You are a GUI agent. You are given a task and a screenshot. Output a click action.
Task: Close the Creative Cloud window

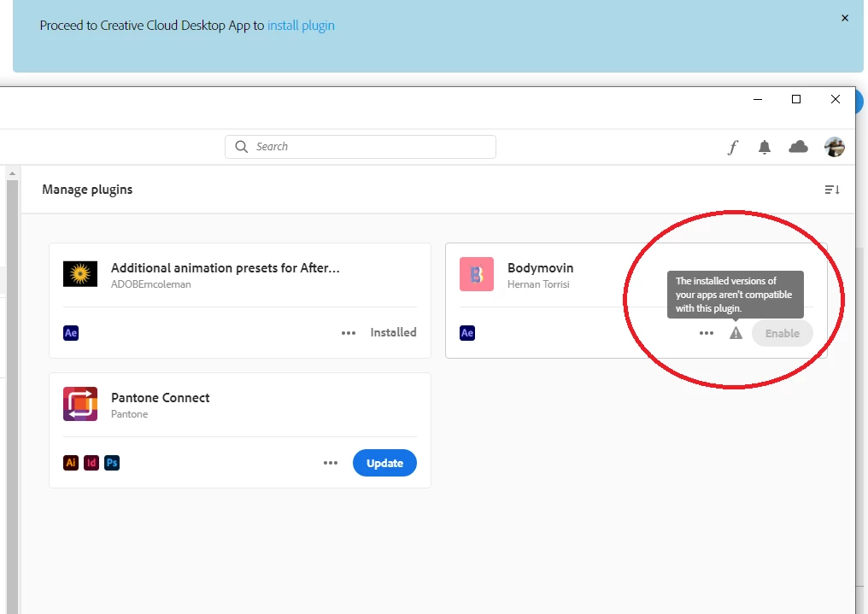[x=836, y=100]
